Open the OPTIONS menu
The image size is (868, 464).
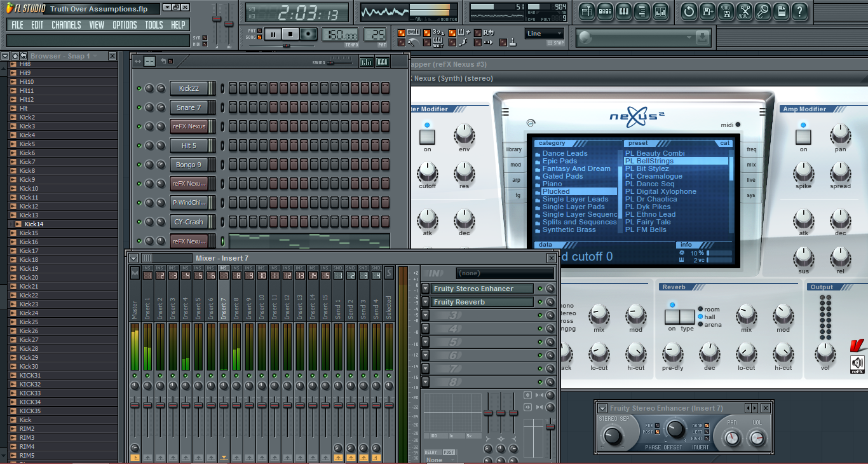(x=125, y=25)
